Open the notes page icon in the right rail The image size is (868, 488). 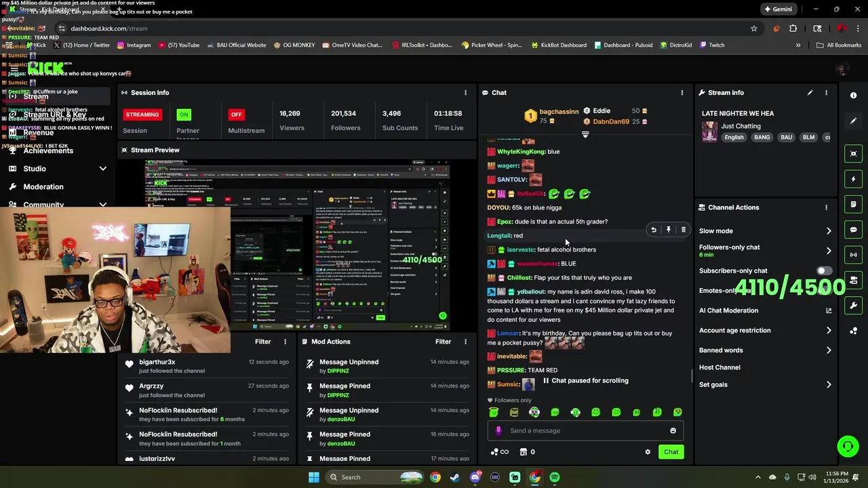click(853, 204)
